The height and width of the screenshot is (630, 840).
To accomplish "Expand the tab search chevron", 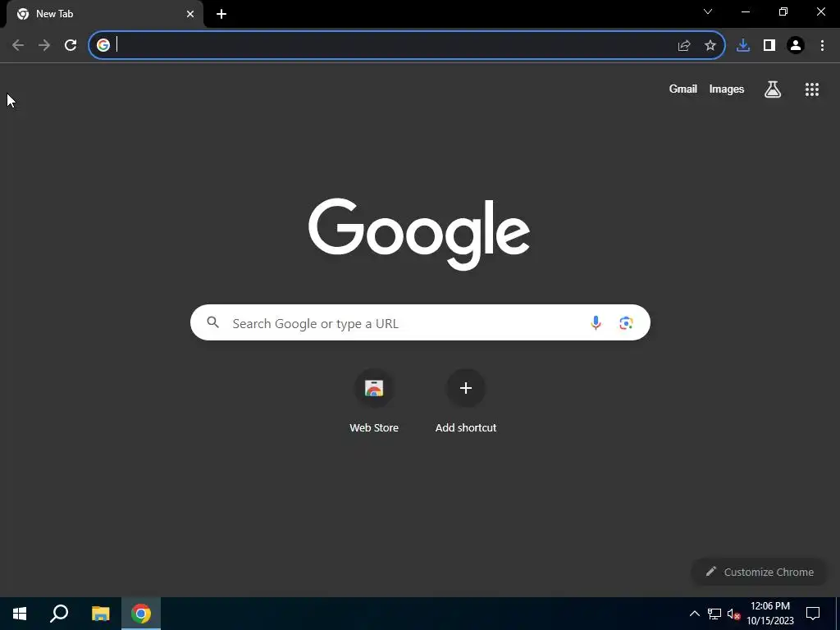I will tap(708, 11).
